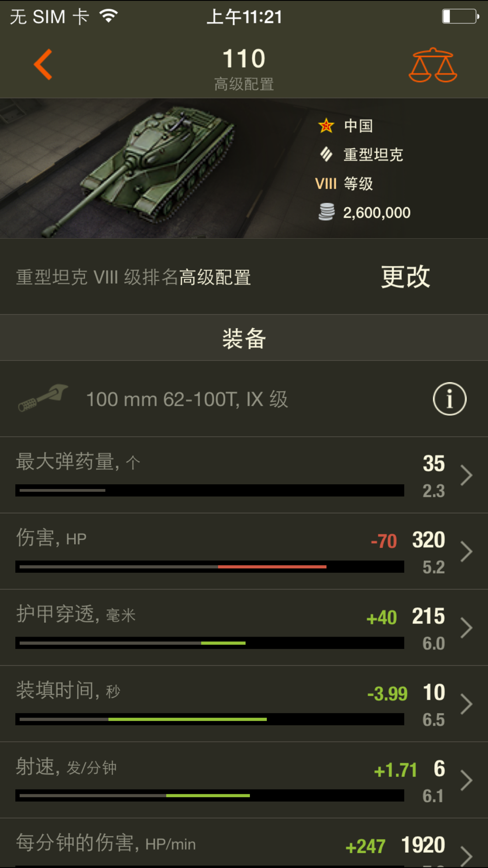Tap the 更改 change button
Viewport: 488px width, 868px height.
tap(406, 277)
